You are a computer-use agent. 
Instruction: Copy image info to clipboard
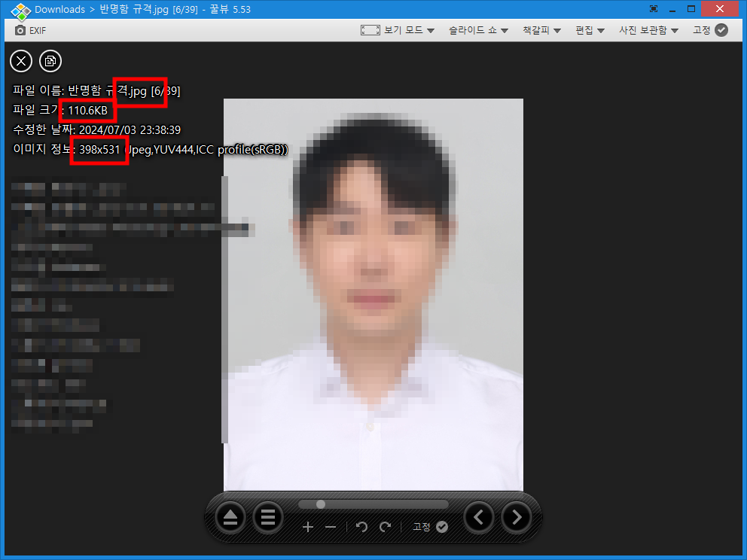50,61
